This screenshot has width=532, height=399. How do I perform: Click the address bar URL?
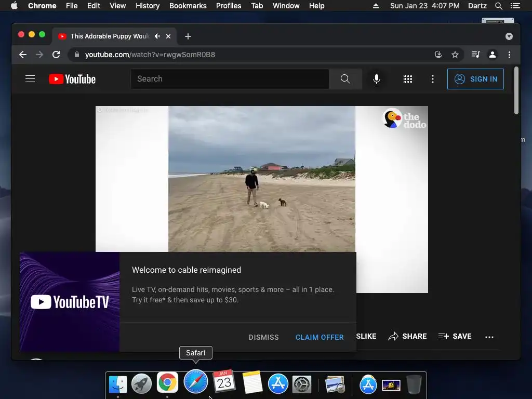[150, 55]
